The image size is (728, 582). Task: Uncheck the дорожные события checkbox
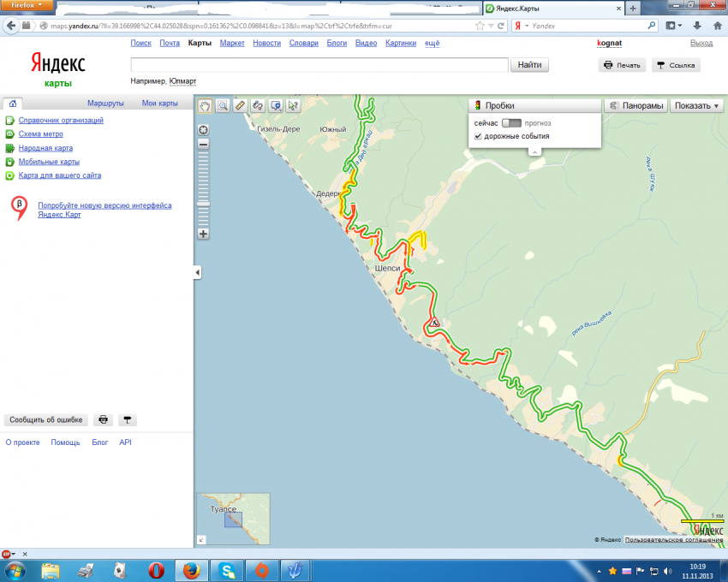pos(478,136)
